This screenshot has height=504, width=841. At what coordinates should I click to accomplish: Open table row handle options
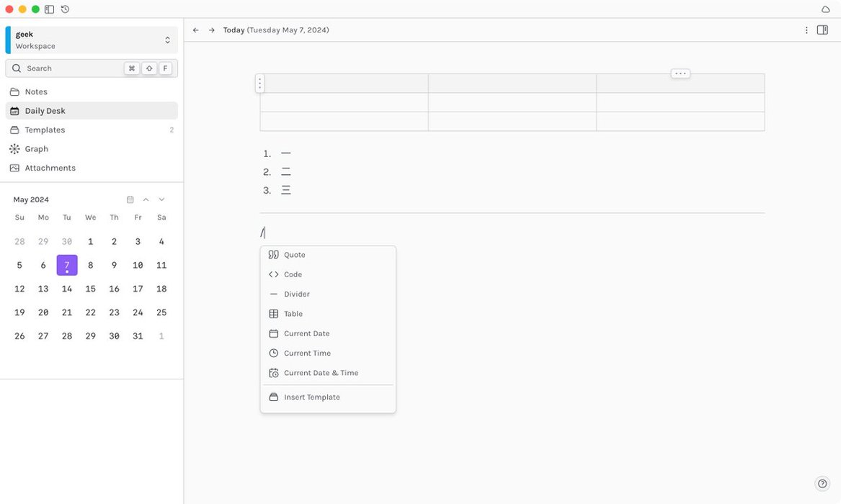[x=260, y=84]
